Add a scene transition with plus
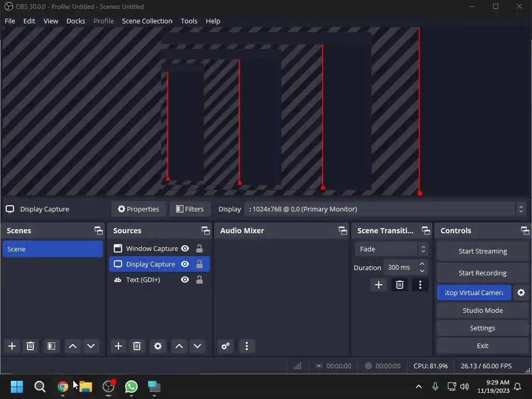532x399 pixels. [379, 285]
